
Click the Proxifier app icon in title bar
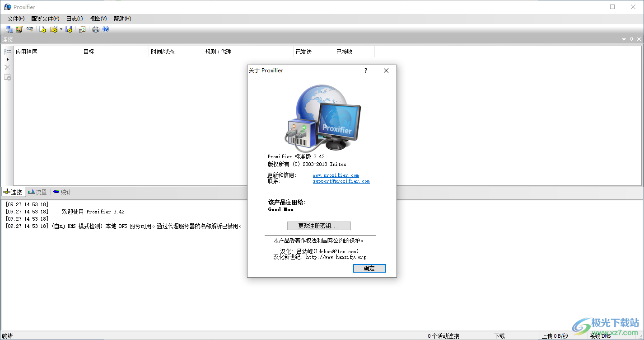(x=7, y=7)
